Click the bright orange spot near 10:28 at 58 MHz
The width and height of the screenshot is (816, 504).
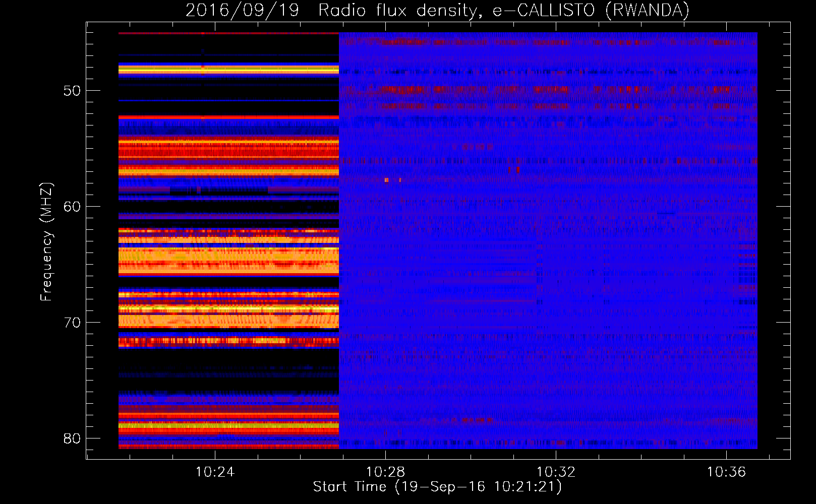pos(386,180)
